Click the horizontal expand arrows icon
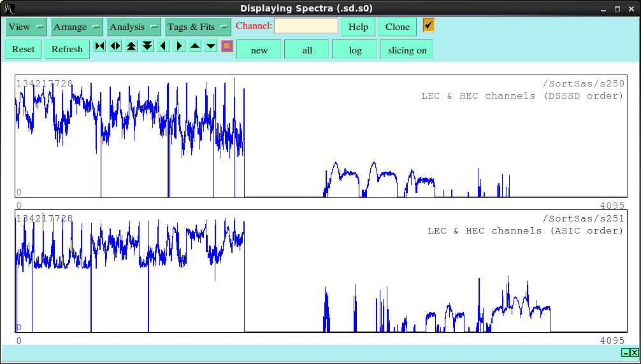The image size is (641, 364). pyautogui.click(x=115, y=46)
